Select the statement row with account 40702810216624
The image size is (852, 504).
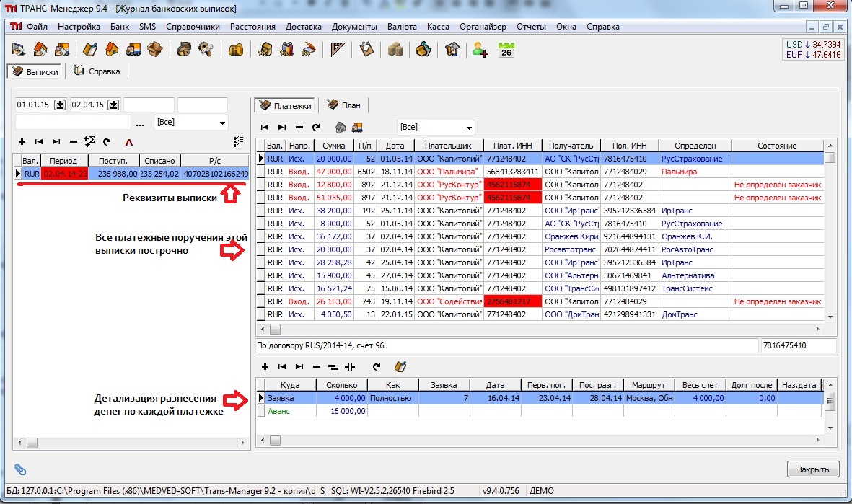tap(131, 174)
